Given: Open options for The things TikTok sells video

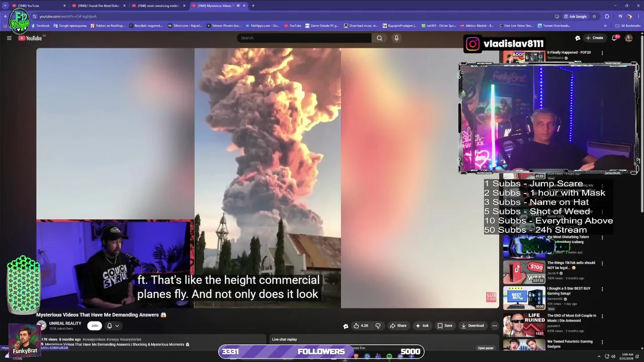Looking at the screenshot, I should tap(602, 263).
